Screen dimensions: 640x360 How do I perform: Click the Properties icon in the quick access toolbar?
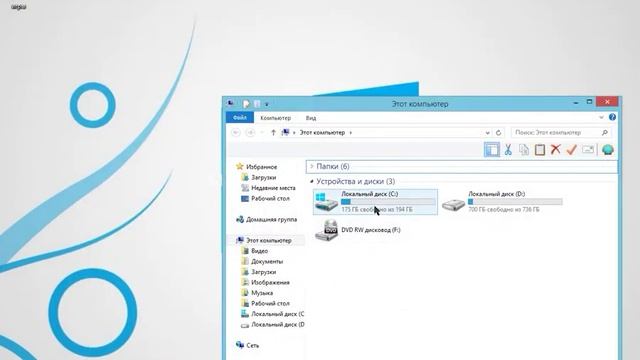tap(246, 104)
